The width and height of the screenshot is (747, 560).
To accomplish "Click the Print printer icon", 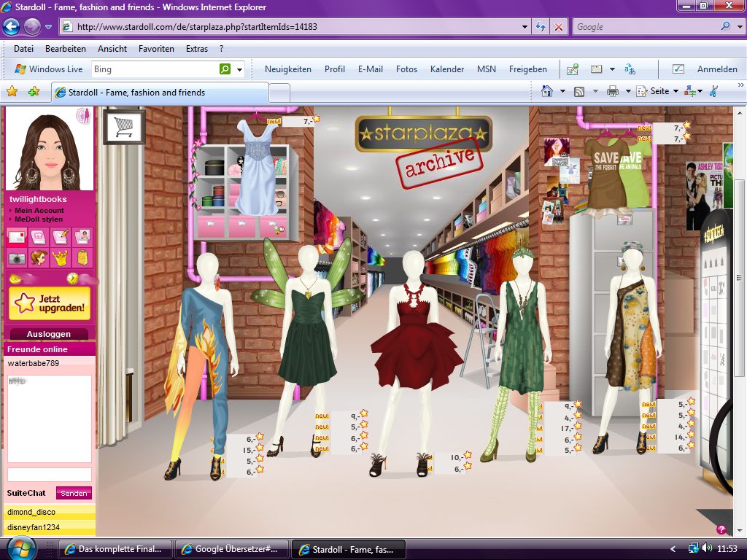I will pyautogui.click(x=613, y=91).
